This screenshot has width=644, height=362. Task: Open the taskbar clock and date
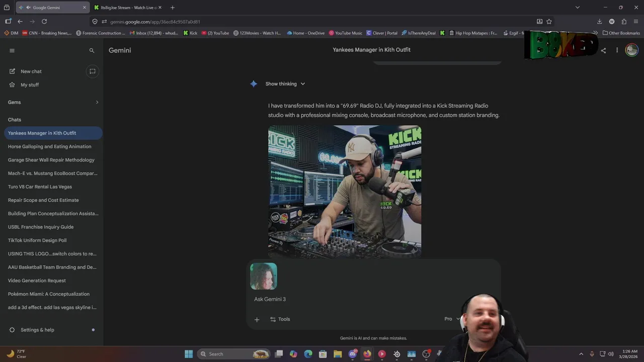[x=629, y=354]
